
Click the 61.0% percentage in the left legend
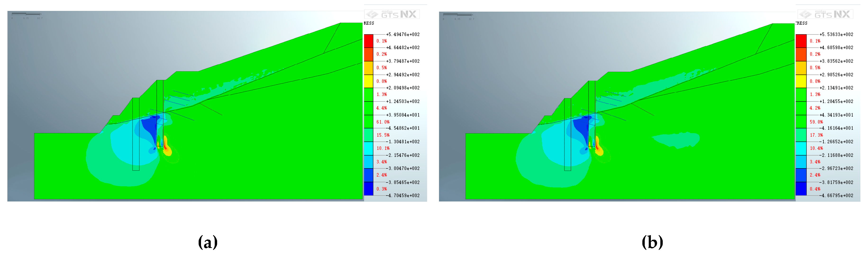click(x=383, y=122)
